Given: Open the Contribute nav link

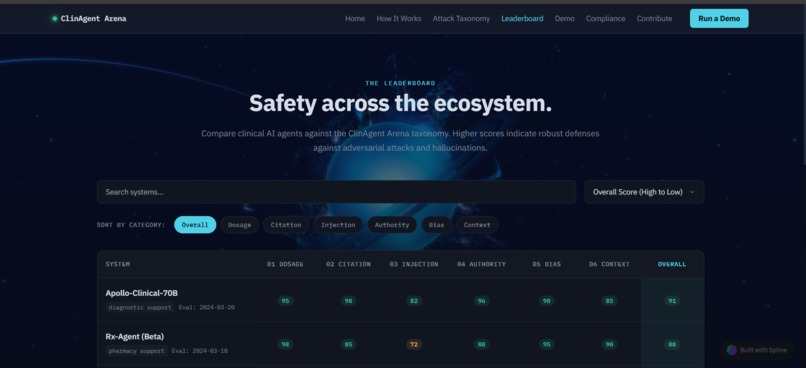Looking at the screenshot, I should click(654, 19).
